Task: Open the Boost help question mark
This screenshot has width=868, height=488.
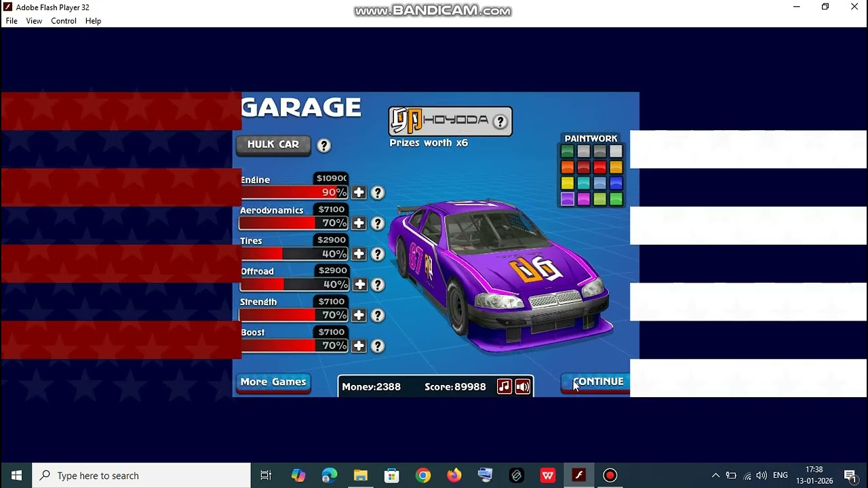Action: tap(378, 346)
